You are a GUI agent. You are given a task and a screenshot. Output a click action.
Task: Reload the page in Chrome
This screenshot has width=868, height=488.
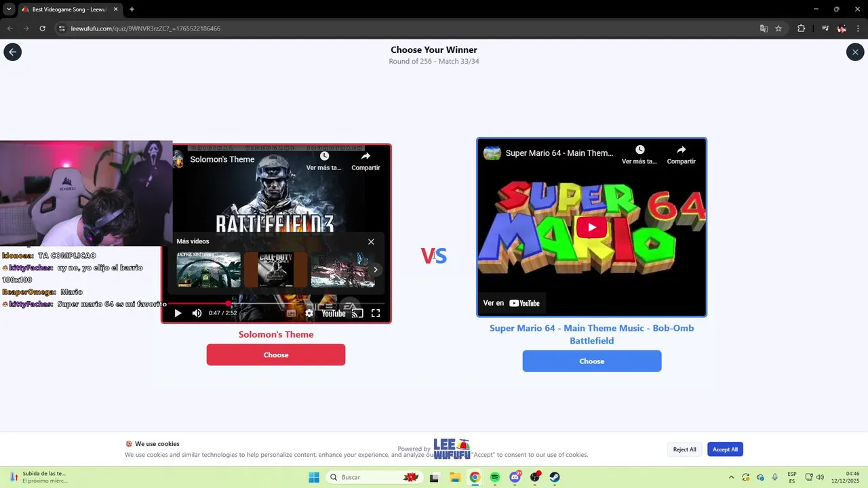pyautogui.click(x=42, y=28)
